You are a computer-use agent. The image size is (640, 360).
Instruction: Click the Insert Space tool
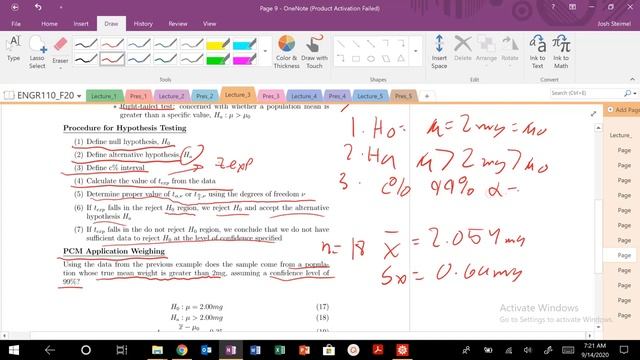[x=439, y=52]
